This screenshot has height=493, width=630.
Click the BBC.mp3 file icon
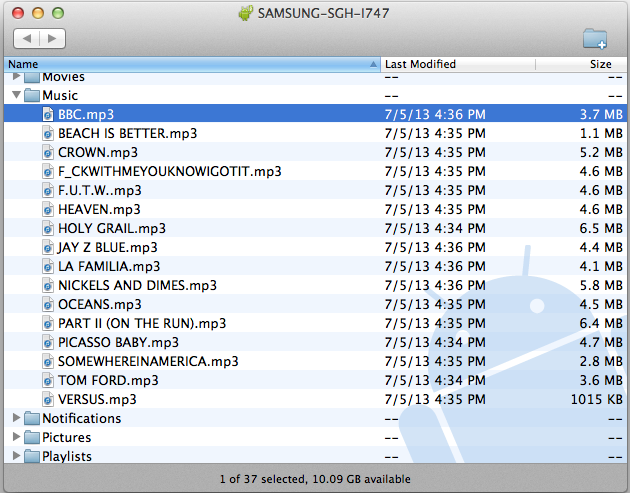(x=48, y=114)
